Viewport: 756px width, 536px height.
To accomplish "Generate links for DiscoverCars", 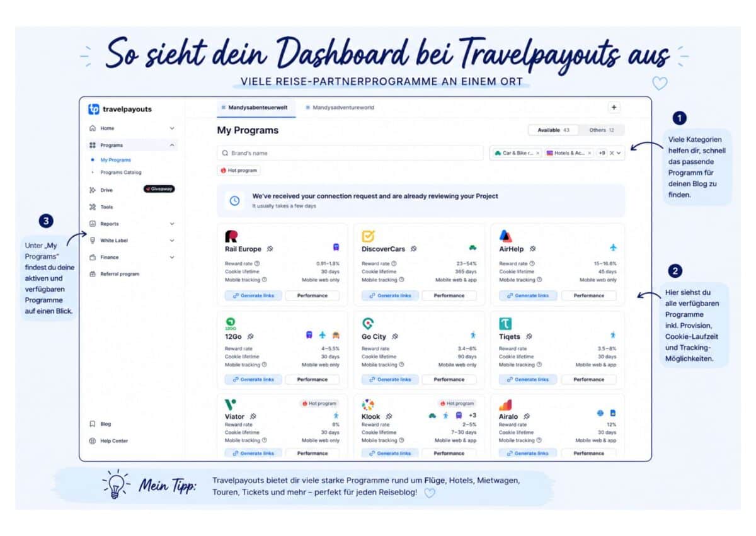I will click(390, 295).
